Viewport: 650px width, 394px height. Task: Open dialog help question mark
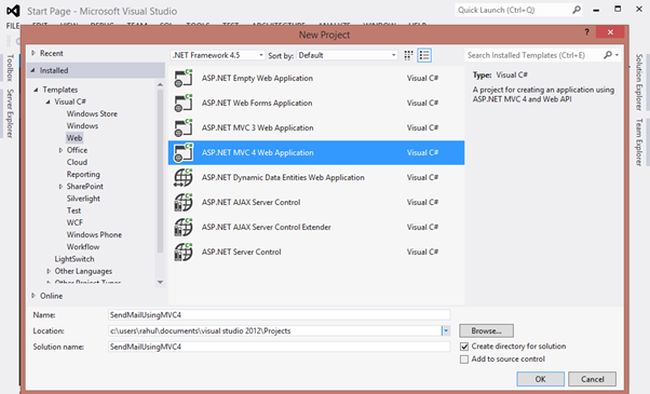pos(587,32)
